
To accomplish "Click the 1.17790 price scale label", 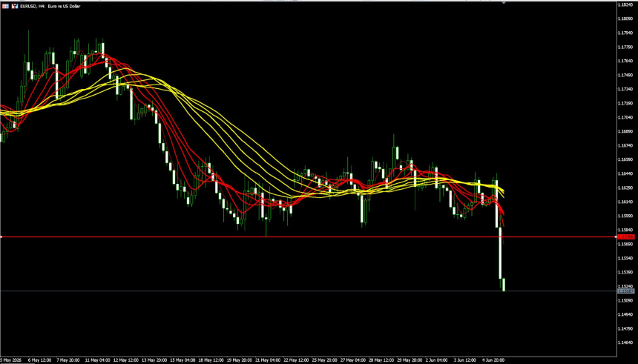I will (x=625, y=47).
